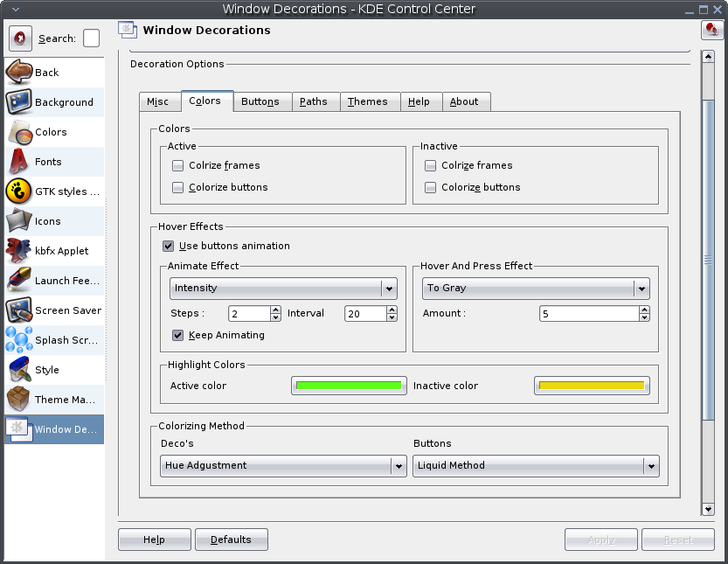The height and width of the screenshot is (564, 728).
Task: Open the Theme Manager box icon
Action: click(18, 400)
